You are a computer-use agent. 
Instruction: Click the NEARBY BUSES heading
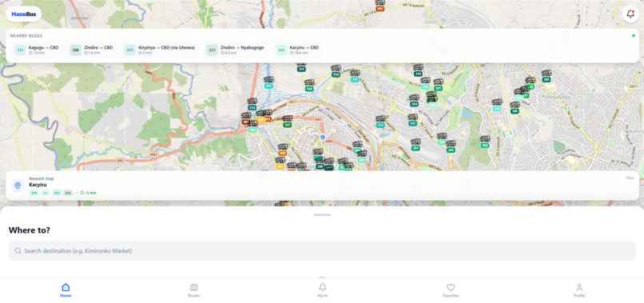coord(26,36)
